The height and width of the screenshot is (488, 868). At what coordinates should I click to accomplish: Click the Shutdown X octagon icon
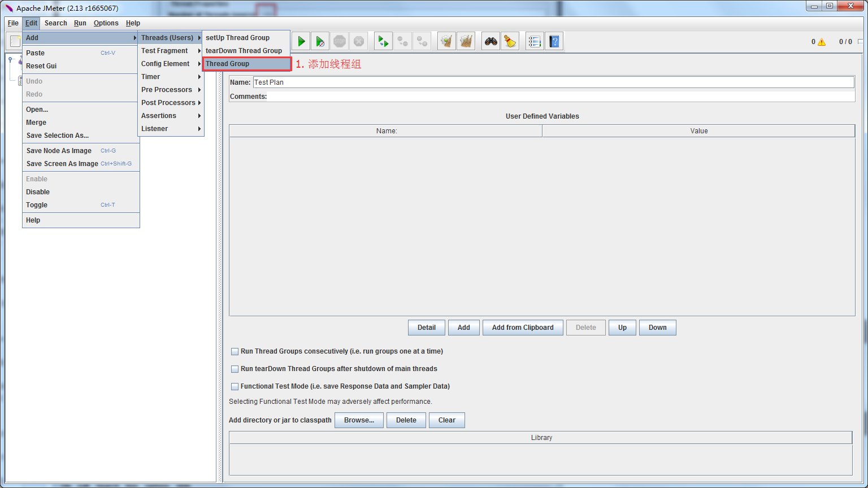[x=358, y=41]
